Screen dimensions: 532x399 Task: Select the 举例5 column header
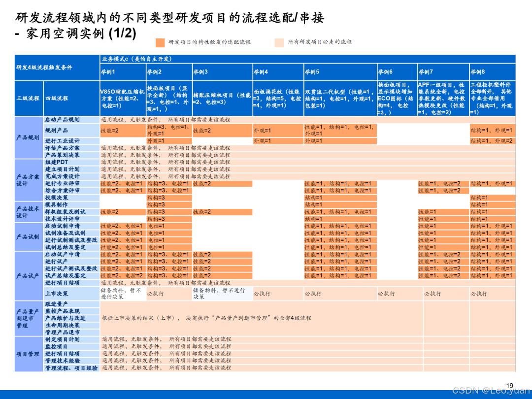340,72
